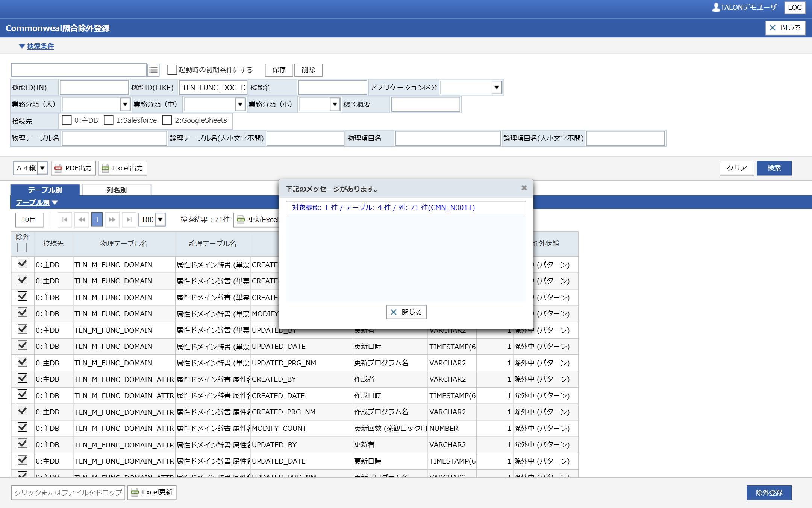The image size is (812, 508).
Task: Open 業務分類（大）dropdown
Action: pos(125,105)
